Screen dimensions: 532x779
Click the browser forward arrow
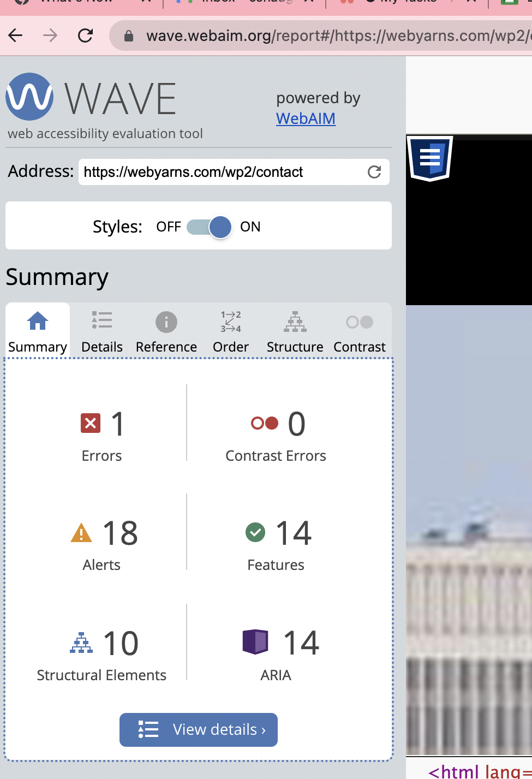[50, 36]
